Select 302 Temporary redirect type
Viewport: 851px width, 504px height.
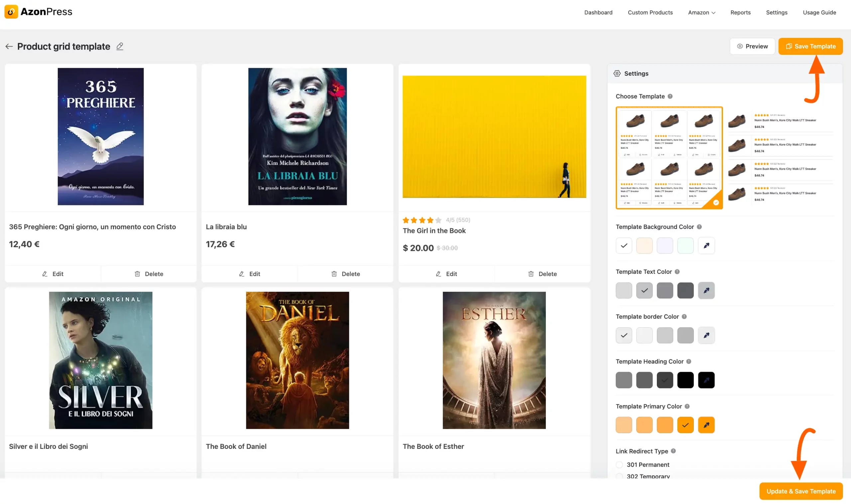(619, 476)
